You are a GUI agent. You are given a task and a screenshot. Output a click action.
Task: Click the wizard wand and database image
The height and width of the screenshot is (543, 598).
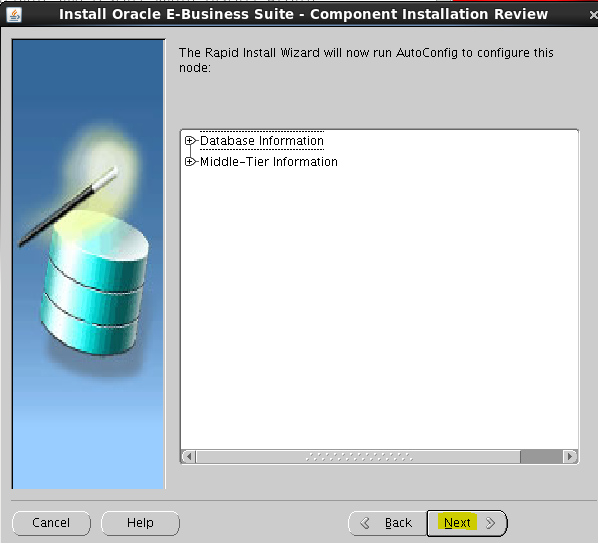88,264
